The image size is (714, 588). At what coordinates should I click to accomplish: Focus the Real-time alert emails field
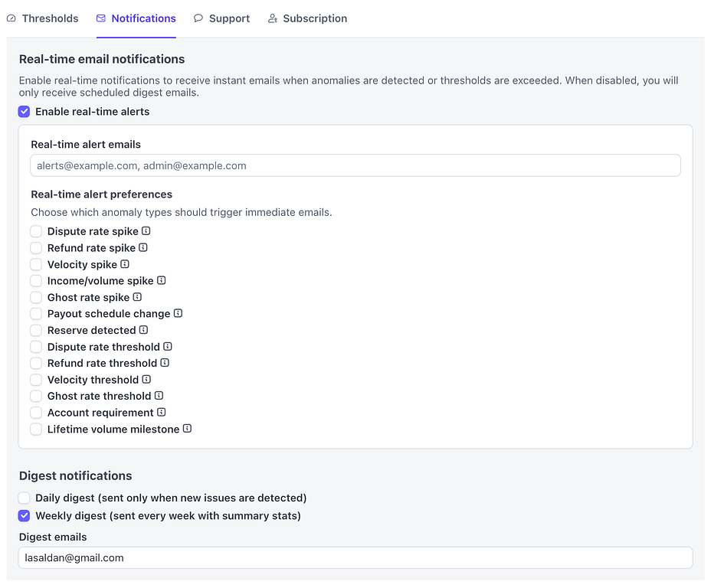click(x=355, y=165)
